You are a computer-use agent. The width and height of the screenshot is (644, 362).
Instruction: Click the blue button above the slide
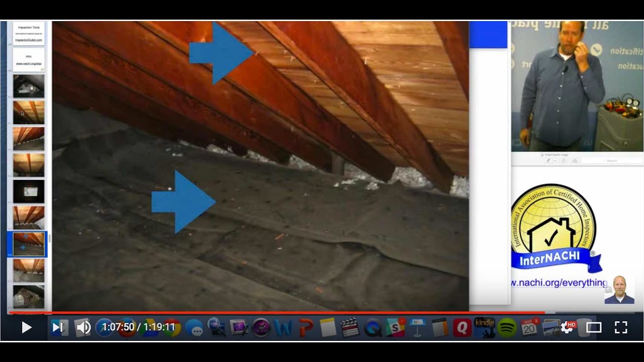pos(488,35)
